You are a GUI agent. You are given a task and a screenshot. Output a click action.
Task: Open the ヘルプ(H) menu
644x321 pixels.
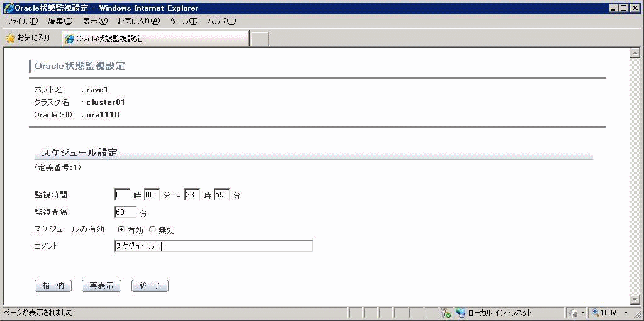click(x=222, y=21)
